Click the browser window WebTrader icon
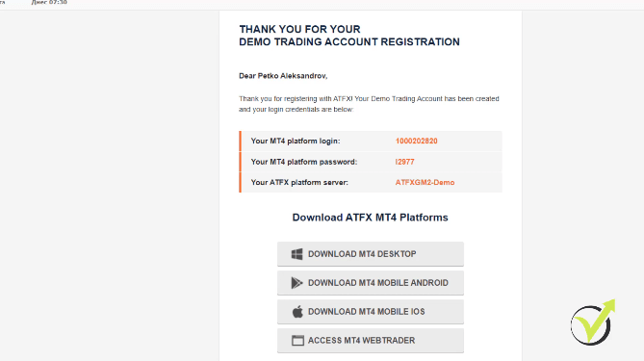Viewport: 644px width, 361px height. pyautogui.click(x=297, y=341)
